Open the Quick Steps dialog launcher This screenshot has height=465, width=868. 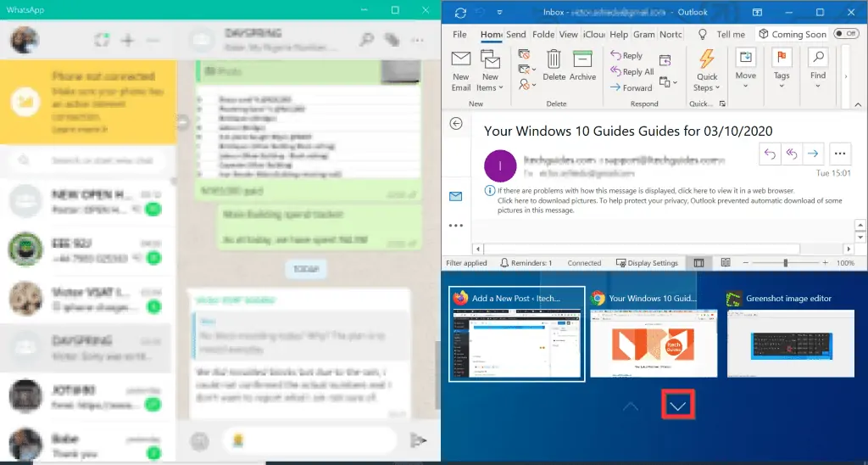(x=722, y=104)
